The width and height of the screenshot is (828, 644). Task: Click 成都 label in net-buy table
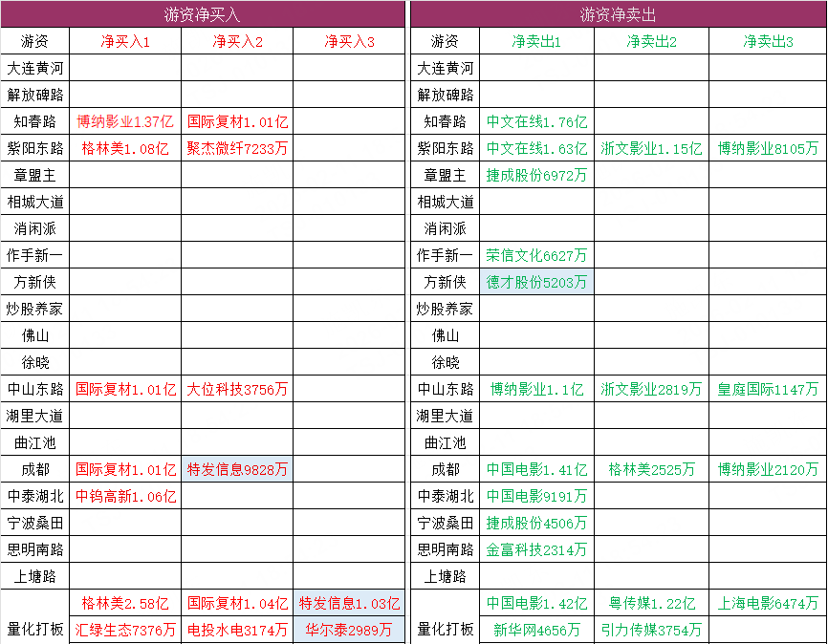tap(34, 469)
